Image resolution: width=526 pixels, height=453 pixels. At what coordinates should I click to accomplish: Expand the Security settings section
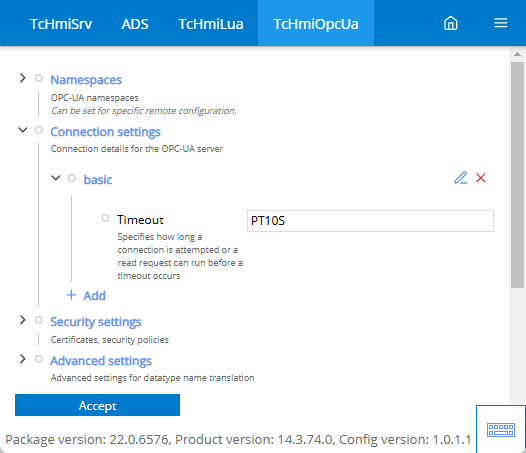[x=22, y=320]
